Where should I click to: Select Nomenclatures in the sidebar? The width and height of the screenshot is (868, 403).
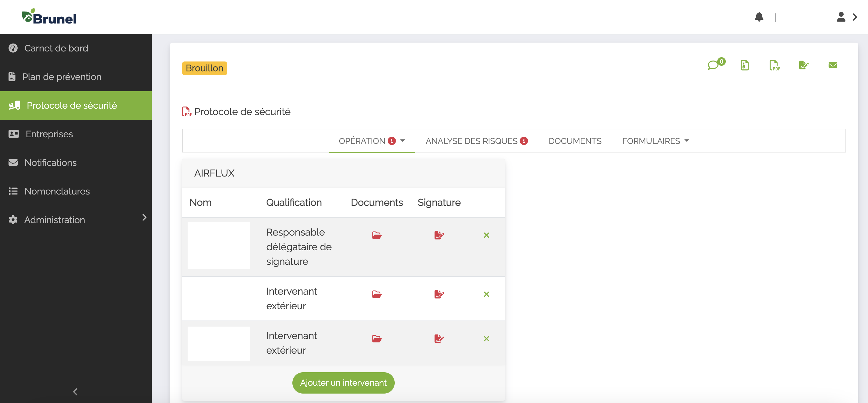tap(57, 191)
